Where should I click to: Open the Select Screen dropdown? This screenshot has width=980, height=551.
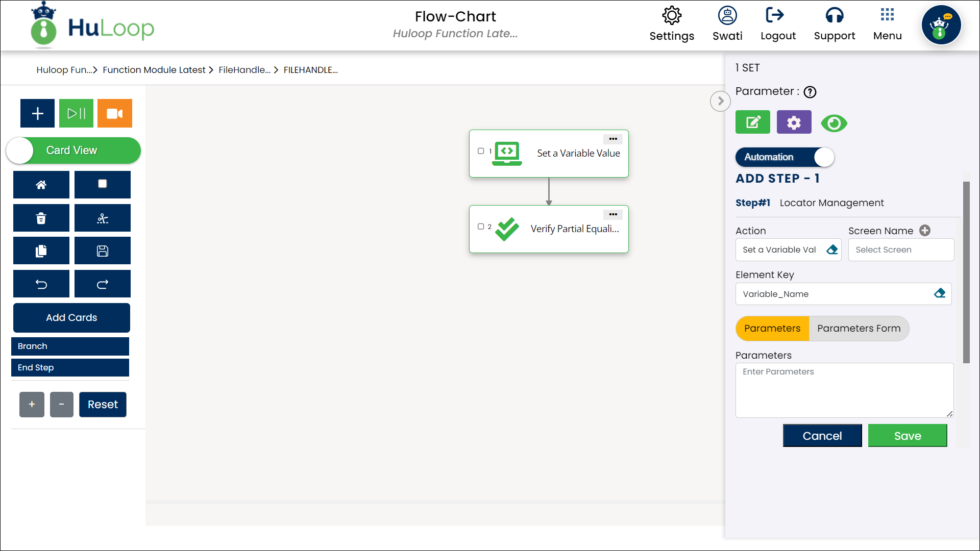point(901,249)
